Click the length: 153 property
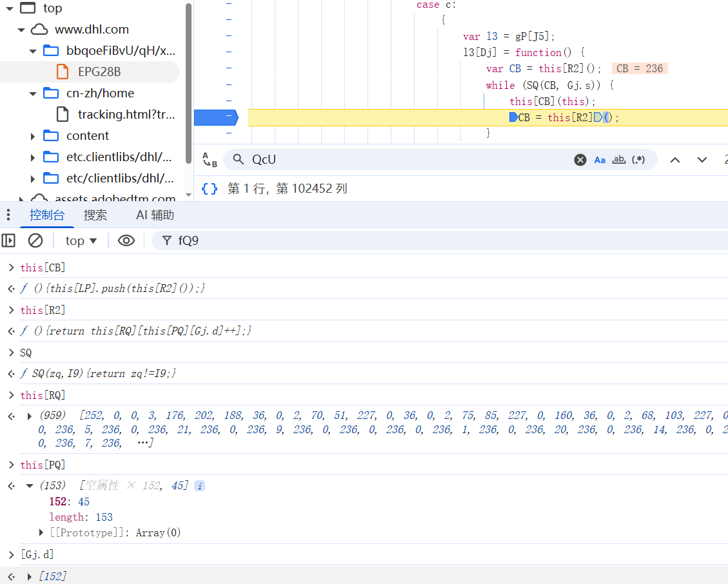This screenshot has height=584, width=728. click(x=81, y=517)
